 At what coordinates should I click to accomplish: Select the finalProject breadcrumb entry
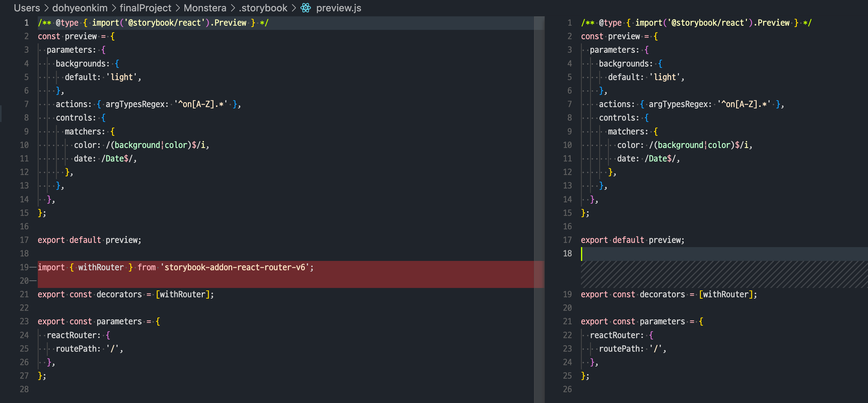coord(146,8)
